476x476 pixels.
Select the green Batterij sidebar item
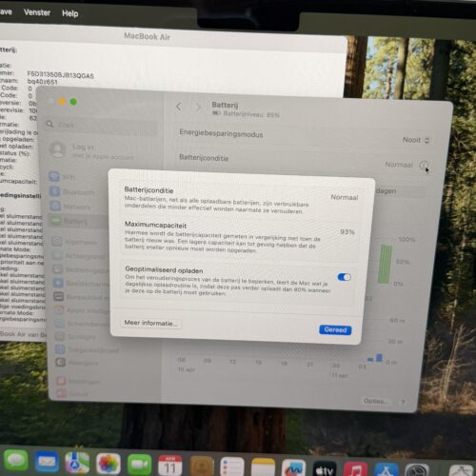point(77,221)
